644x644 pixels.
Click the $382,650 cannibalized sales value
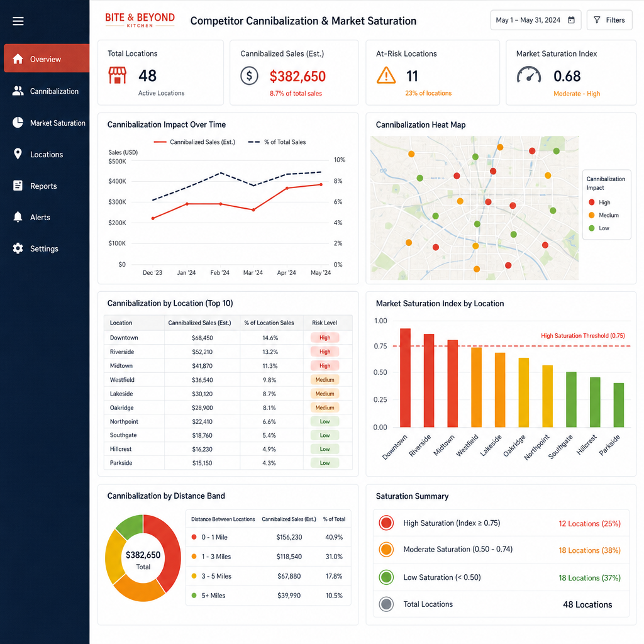tap(297, 76)
